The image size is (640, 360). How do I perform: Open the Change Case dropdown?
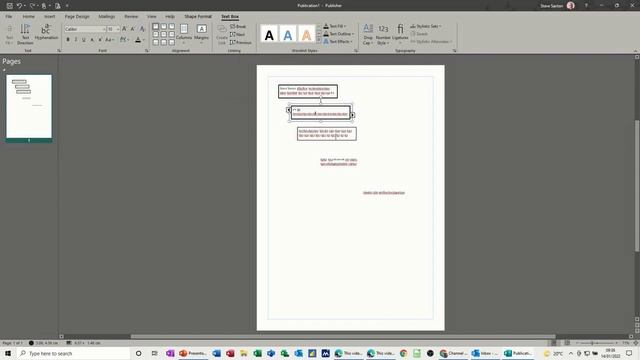109,40
